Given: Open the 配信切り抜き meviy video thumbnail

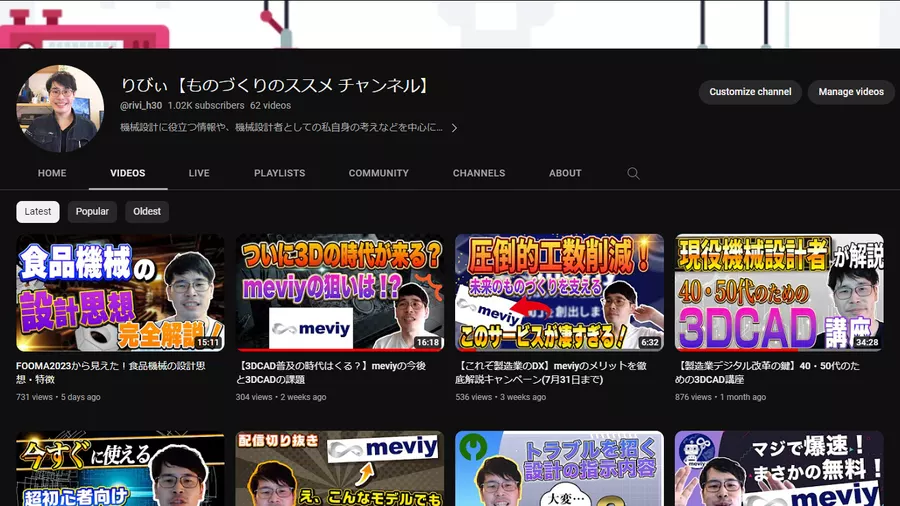Looking at the screenshot, I should tap(340, 469).
